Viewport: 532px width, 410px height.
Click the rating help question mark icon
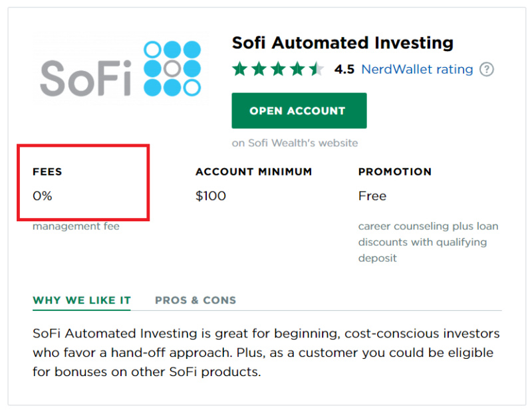tap(486, 70)
